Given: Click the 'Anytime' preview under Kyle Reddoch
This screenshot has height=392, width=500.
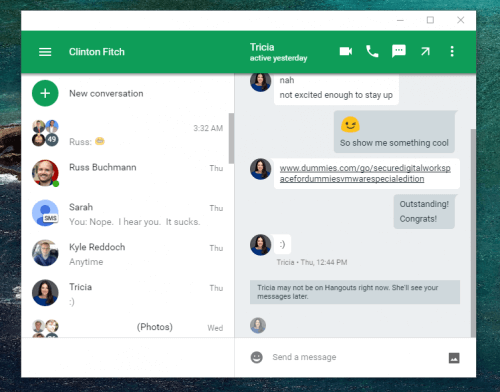Looking at the screenshot, I should tap(86, 262).
